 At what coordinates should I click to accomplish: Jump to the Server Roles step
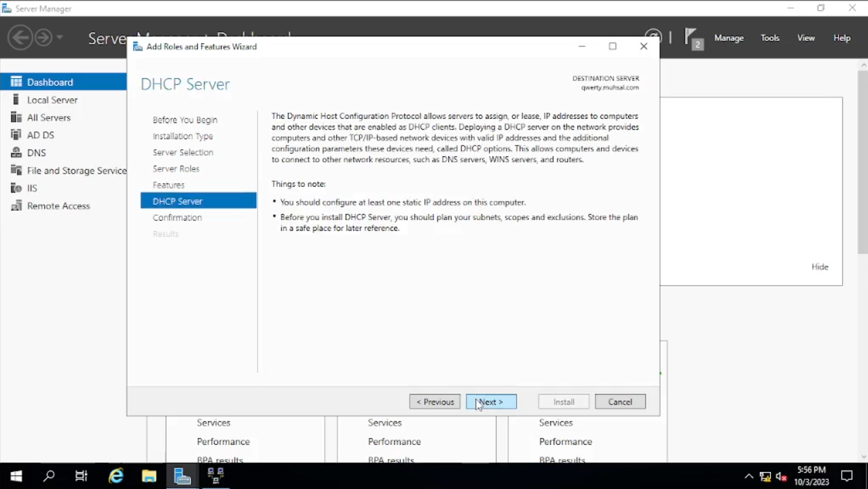coord(176,168)
